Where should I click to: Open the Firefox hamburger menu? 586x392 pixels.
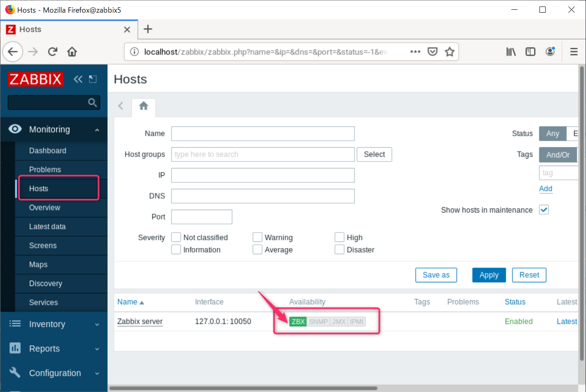tap(574, 52)
